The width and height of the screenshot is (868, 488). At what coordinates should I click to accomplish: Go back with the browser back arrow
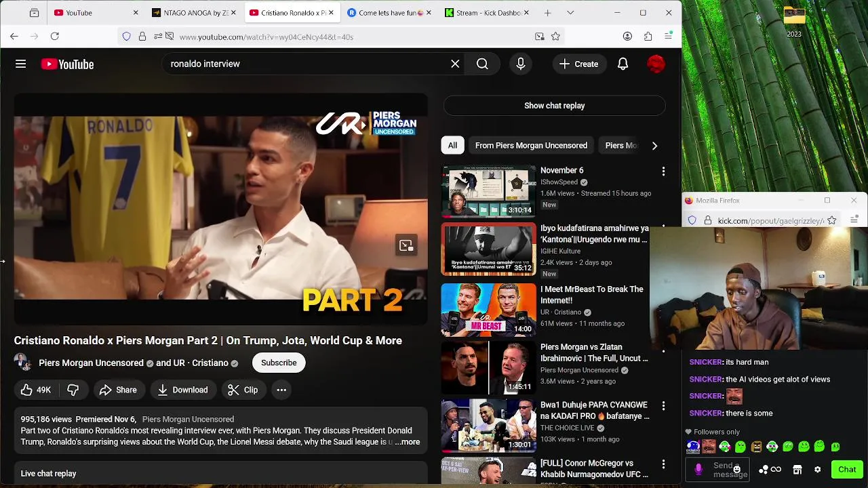tap(14, 36)
